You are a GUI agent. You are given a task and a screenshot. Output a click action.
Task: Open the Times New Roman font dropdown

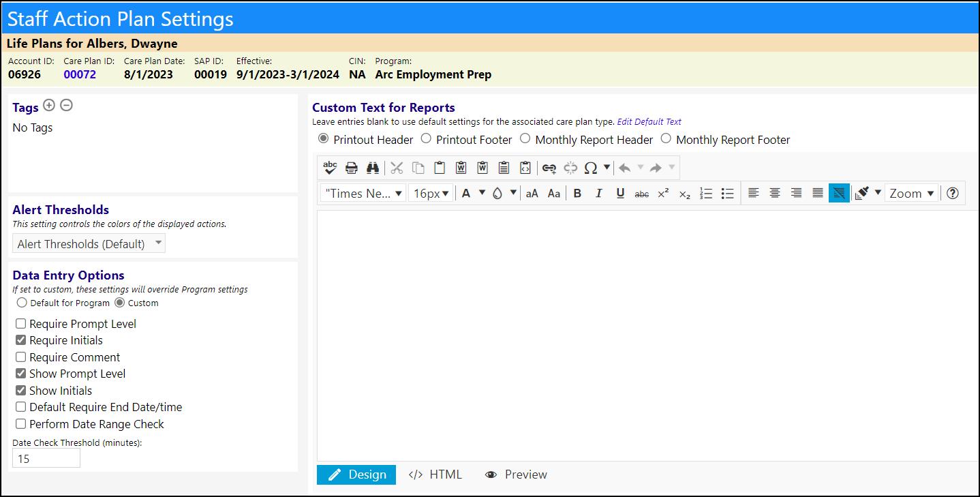point(363,194)
